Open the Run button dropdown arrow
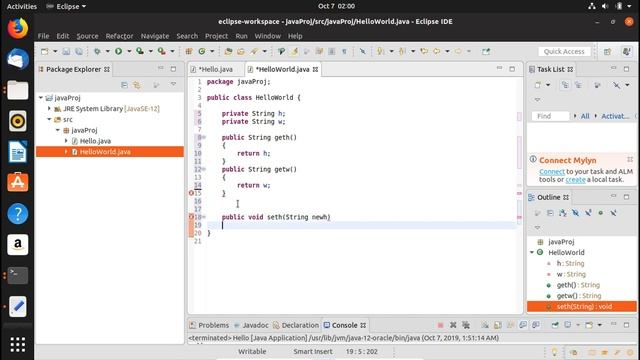640x360 pixels. click(x=129, y=51)
